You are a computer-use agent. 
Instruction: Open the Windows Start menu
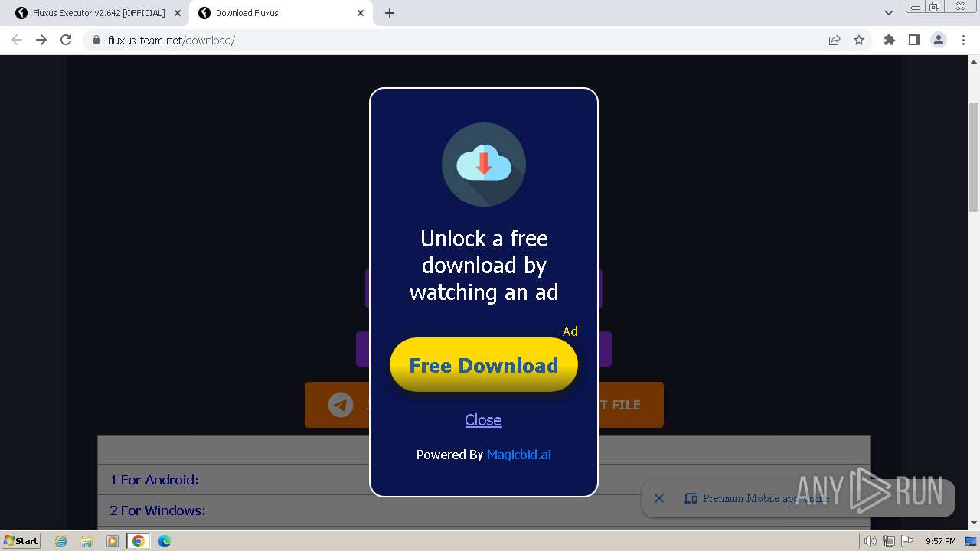(21, 540)
